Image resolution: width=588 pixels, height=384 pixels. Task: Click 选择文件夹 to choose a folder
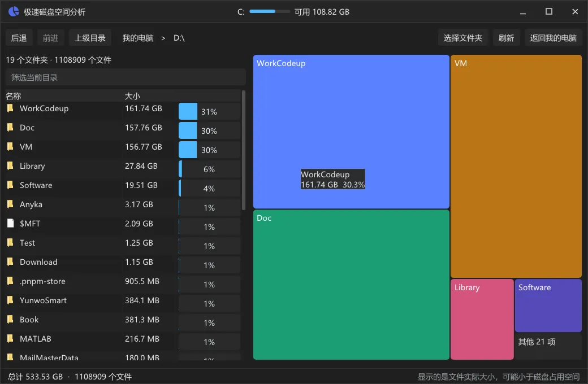(x=462, y=38)
